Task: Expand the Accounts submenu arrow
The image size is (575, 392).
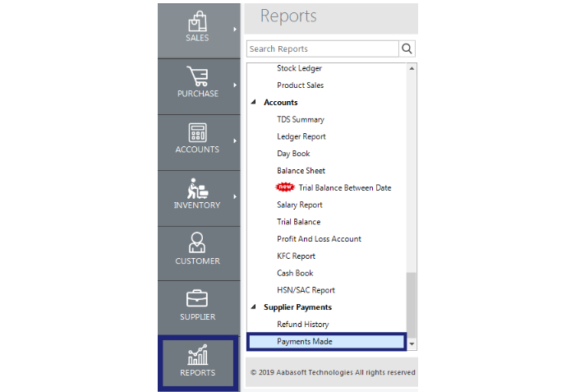Action: pyautogui.click(x=235, y=141)
